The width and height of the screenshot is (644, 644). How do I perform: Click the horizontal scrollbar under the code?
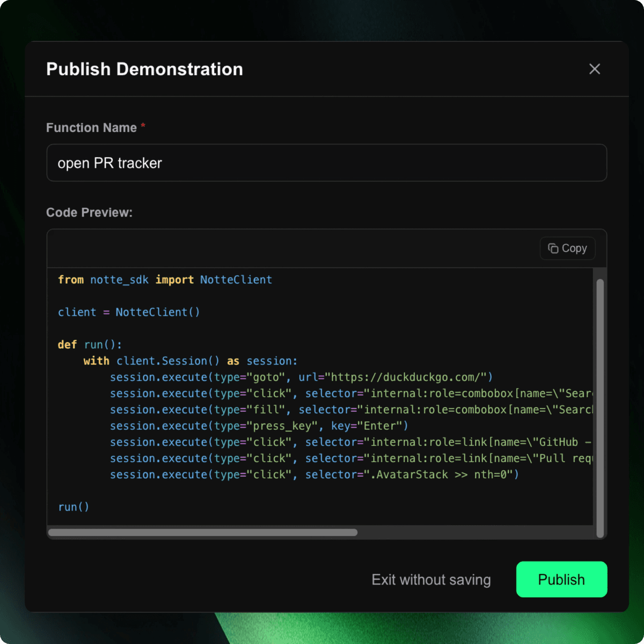(203, 532)
